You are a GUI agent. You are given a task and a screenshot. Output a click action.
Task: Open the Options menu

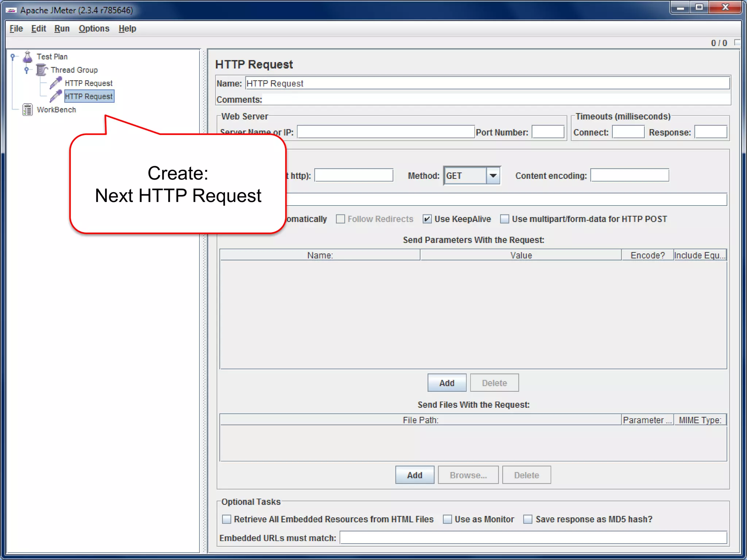tap(94, 28)
